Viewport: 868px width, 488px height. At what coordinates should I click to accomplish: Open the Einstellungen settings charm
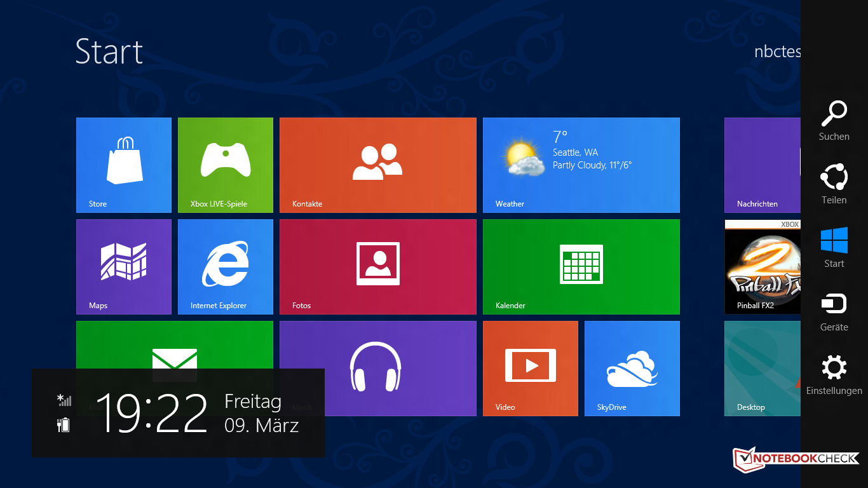coord(834,375)
